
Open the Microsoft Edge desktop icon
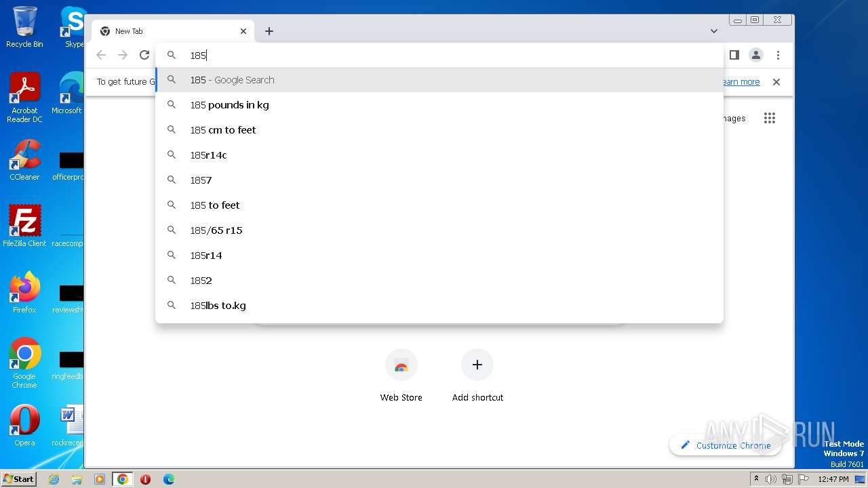point(68,94)
